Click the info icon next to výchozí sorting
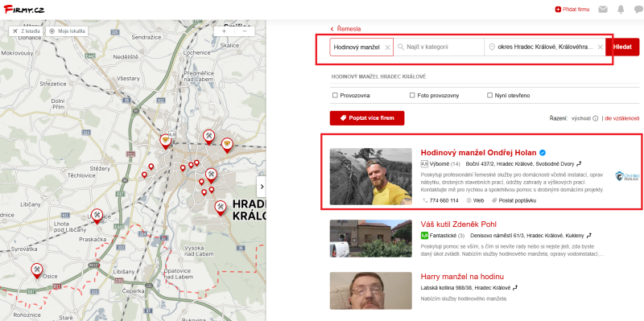Screen dimensions: 644x321 pos(595,118)
